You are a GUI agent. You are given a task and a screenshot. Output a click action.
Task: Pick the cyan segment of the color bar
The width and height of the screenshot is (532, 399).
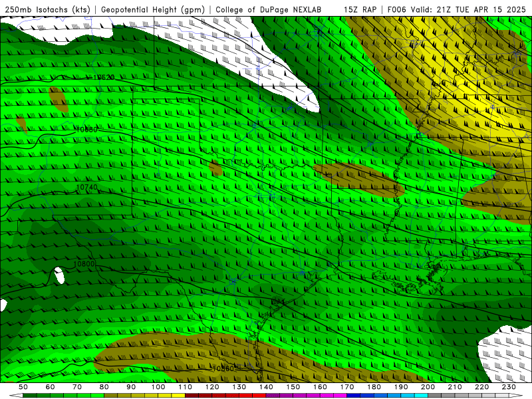[421, 396]
